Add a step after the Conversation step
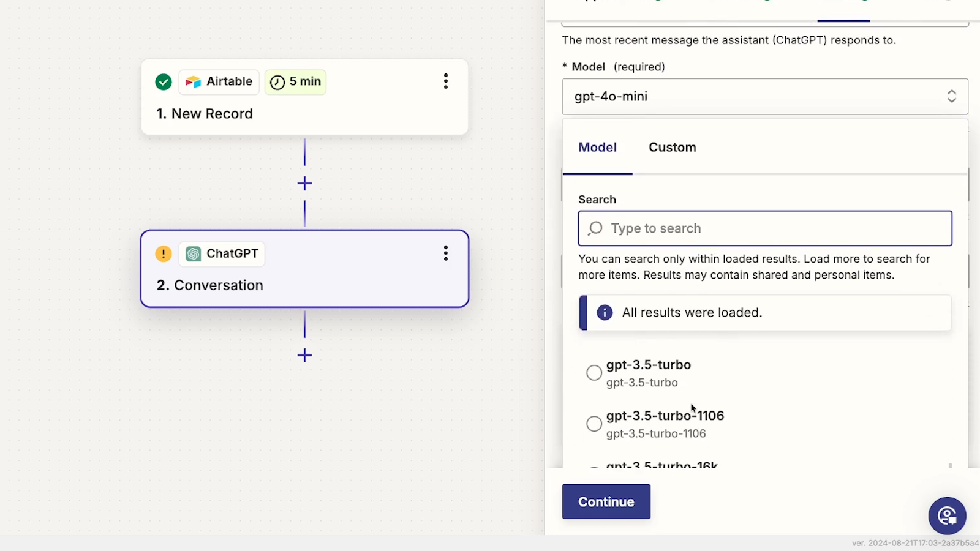The image size is (980, 551). point(304,355)
